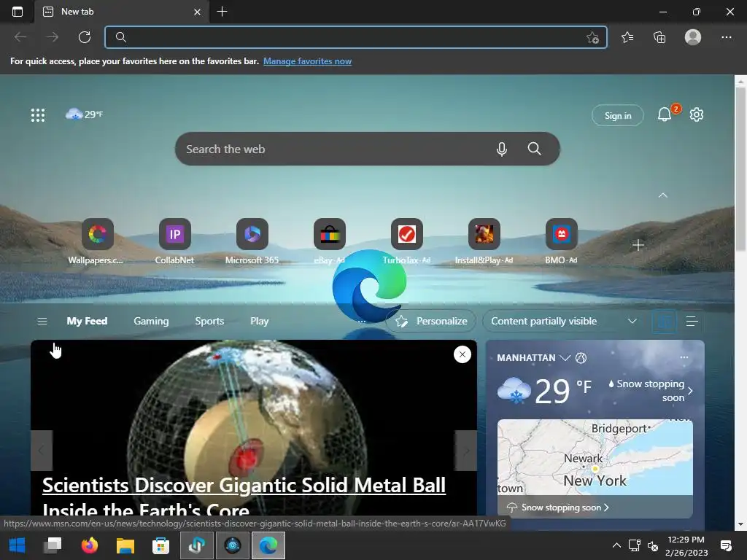Open the taskbar clock showing 12:29 PM
The height and width of the screenshot is (560, 747).
686,545
